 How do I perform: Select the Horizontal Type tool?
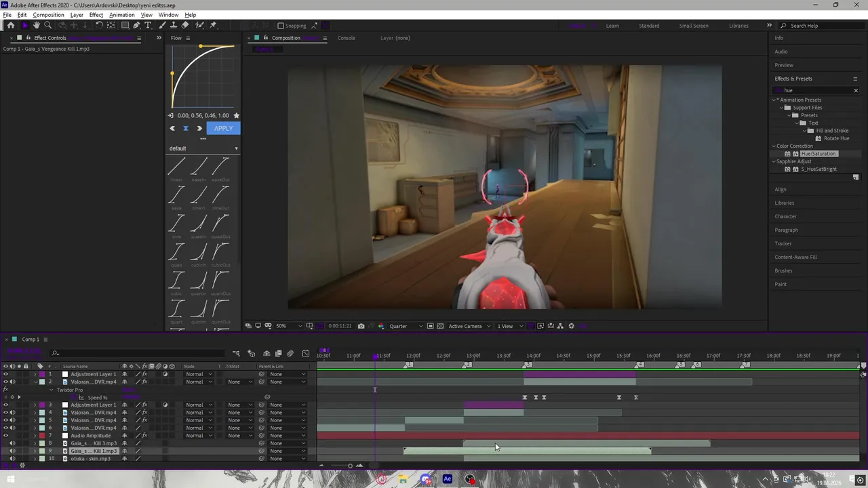tap(148, 25)
